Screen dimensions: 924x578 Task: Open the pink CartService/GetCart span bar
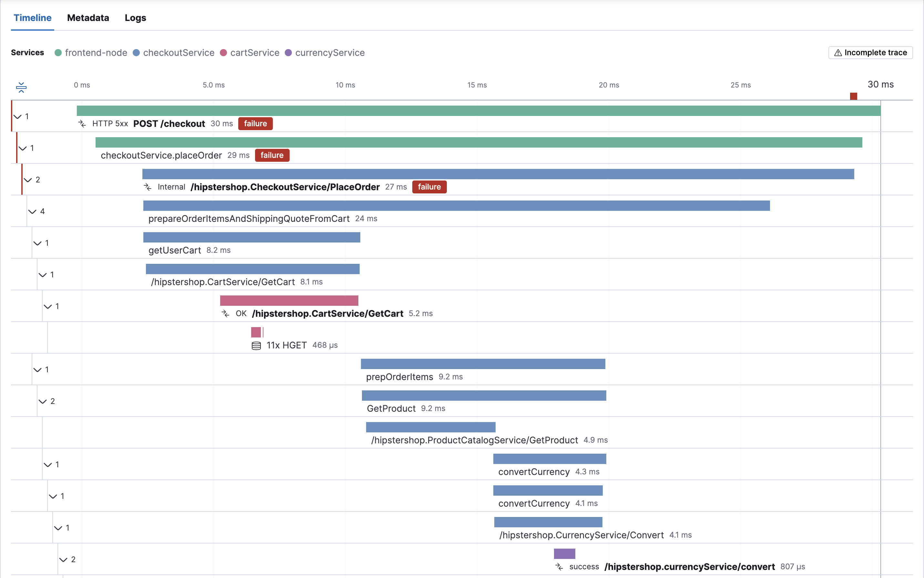(x=289, y=301)
